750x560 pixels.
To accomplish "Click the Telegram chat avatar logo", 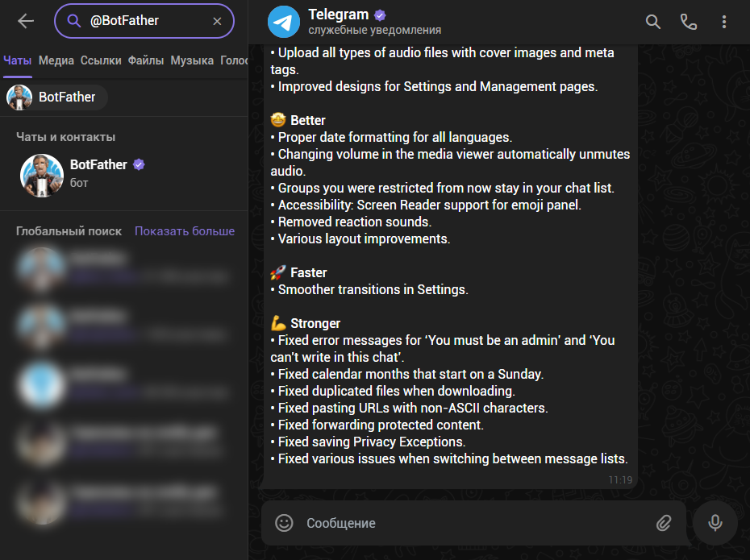I will pyautogui.click(x=283, y=22).
